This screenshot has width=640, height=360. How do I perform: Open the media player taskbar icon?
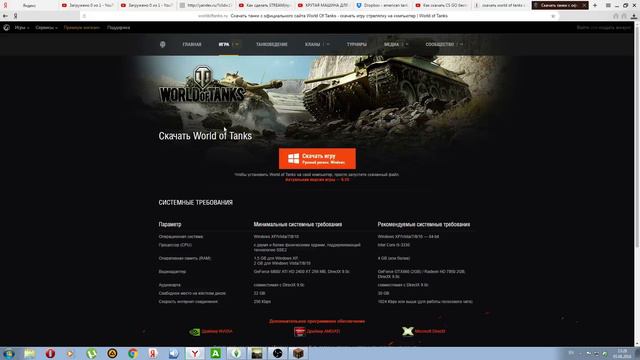[71, 353]
